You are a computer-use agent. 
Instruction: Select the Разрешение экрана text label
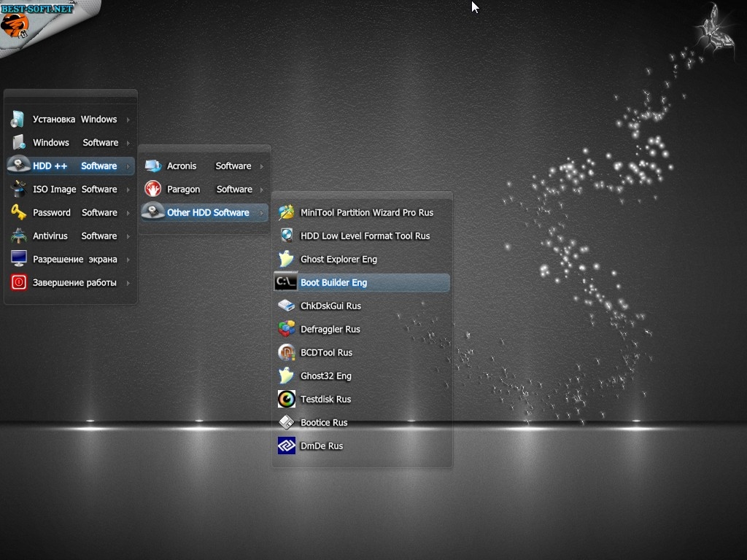tap(75, 259)
